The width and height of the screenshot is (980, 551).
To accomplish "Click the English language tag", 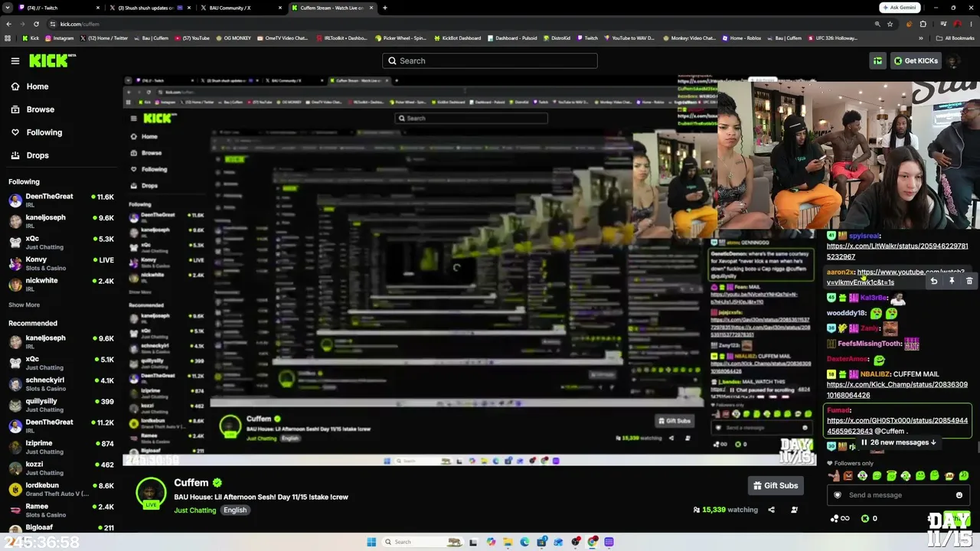I will [x=235, y=510].
